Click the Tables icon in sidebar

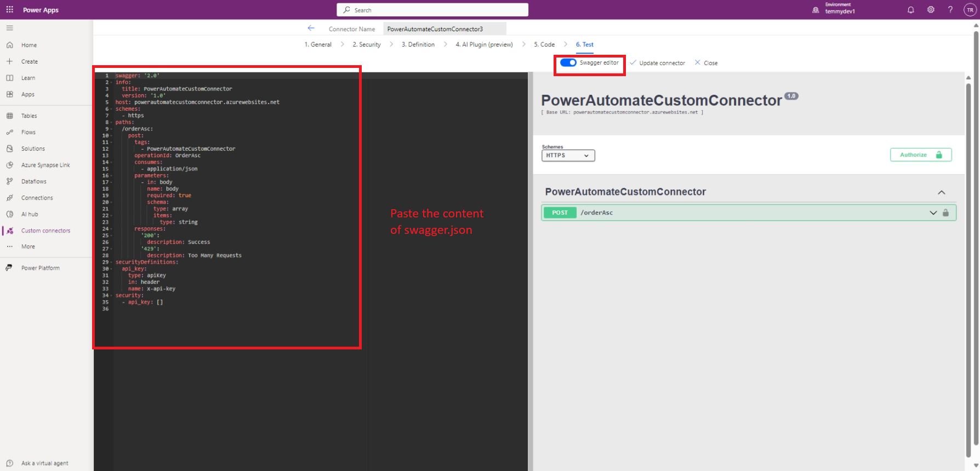point(10,116)
